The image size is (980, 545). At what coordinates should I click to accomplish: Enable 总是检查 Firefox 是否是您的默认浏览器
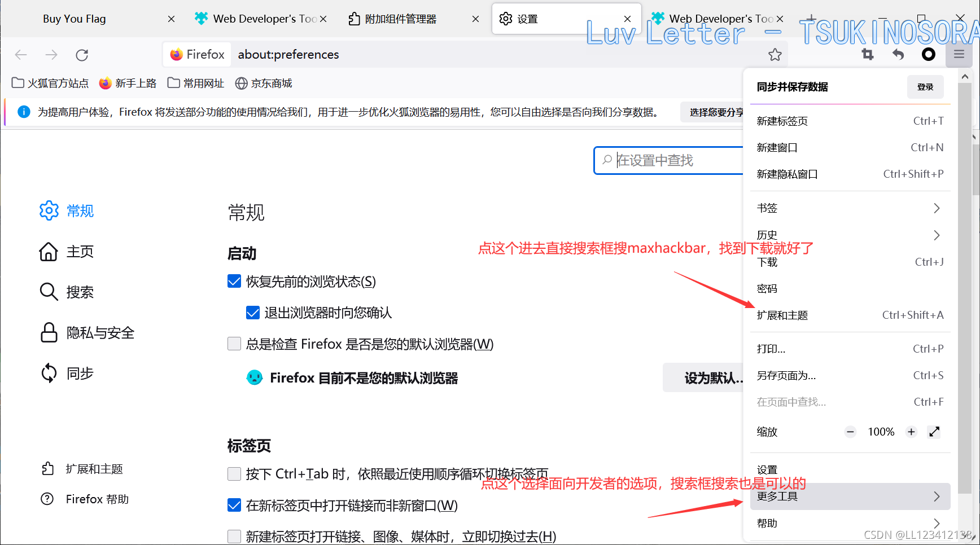[234, 344]
